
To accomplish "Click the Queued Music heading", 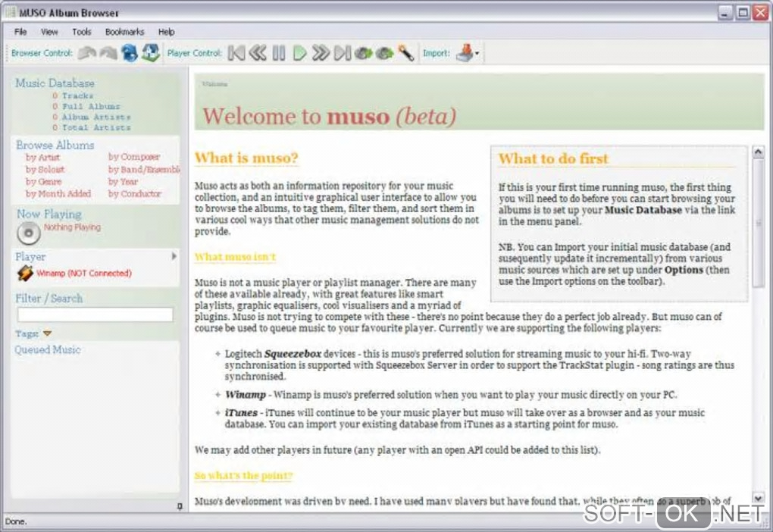I will [x=47, y=349].
